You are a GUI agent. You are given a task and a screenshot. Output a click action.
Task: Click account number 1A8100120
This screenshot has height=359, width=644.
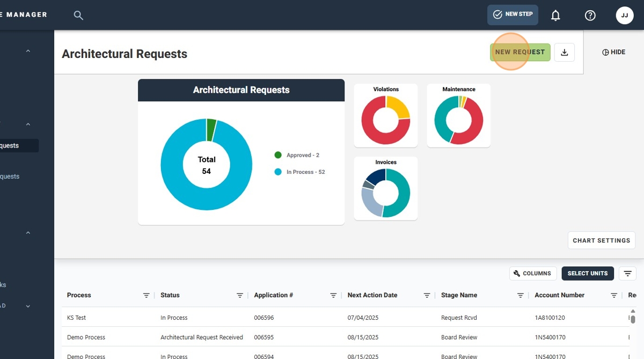pos(551,318)
